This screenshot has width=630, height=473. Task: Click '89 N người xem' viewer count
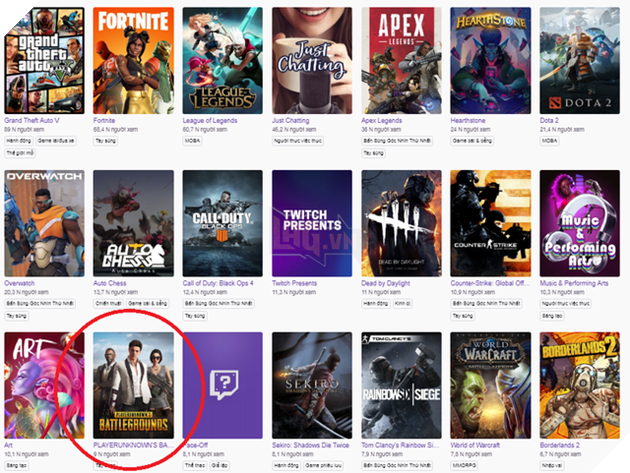24,129
